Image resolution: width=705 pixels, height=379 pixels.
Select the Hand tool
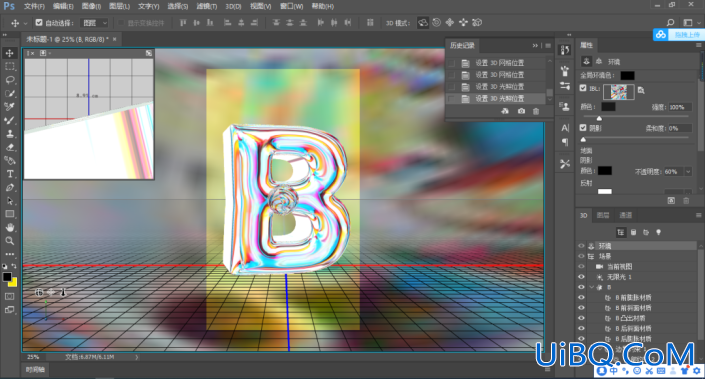click(x=9, y=227)
